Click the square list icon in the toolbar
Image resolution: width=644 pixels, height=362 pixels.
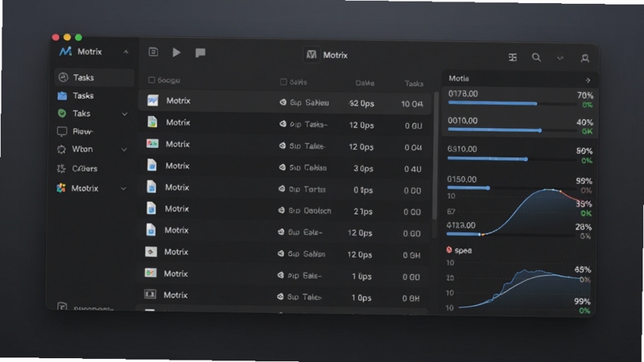click(x=153, y=51)
